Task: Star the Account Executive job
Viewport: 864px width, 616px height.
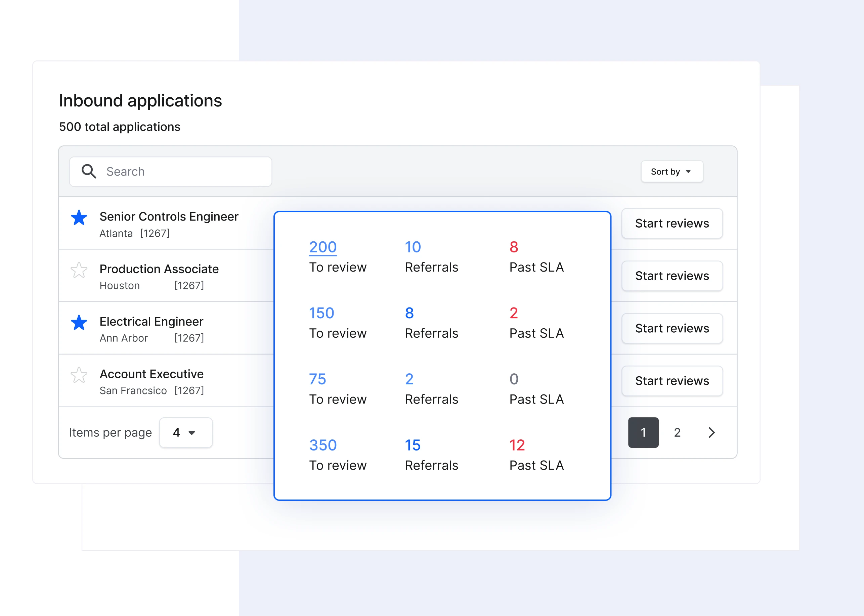Action: tap(79, 376)
